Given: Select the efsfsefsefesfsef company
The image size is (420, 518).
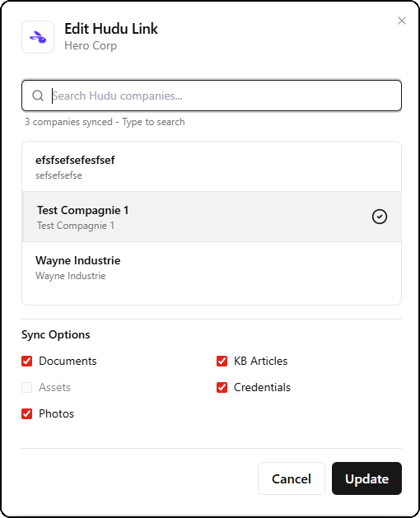Looking at the screenshot, I should coord(212,167).
